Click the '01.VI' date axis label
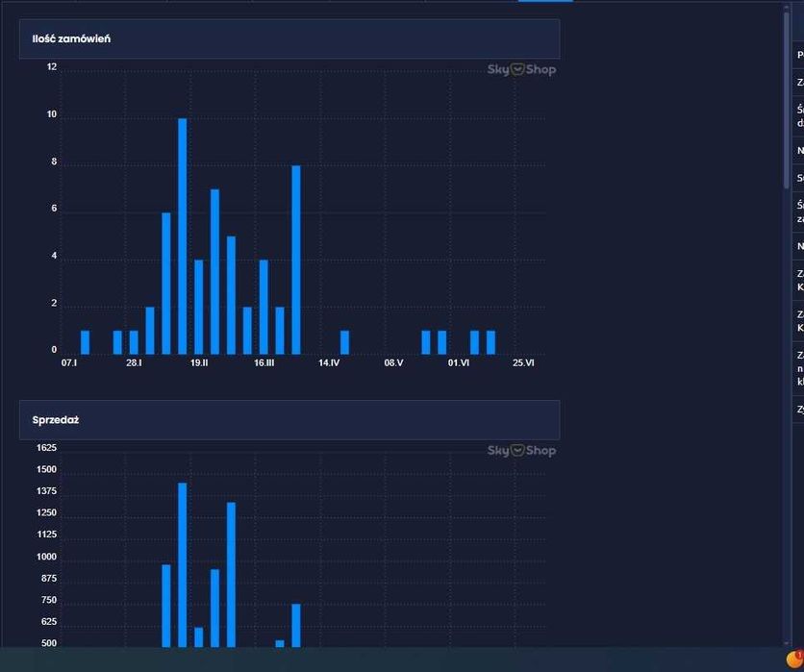The image size is (804, 672). pyautogui.click(x=459, y=362)
